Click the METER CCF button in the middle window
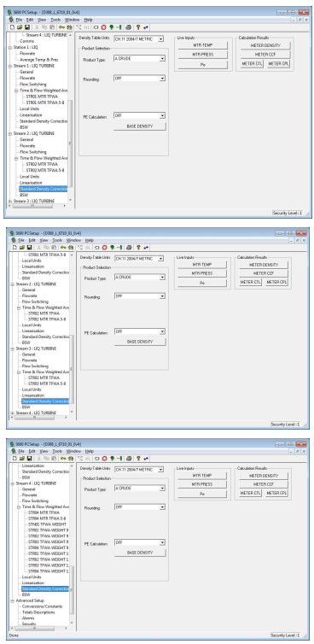This screenshot has height=644, width=314. pyautogui.click(x=264, y=273)
